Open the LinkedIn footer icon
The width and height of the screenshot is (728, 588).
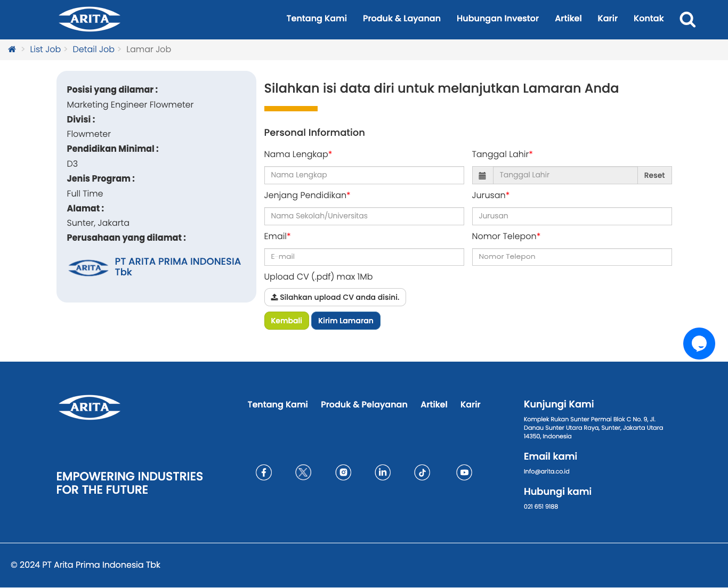coord(383,472)
